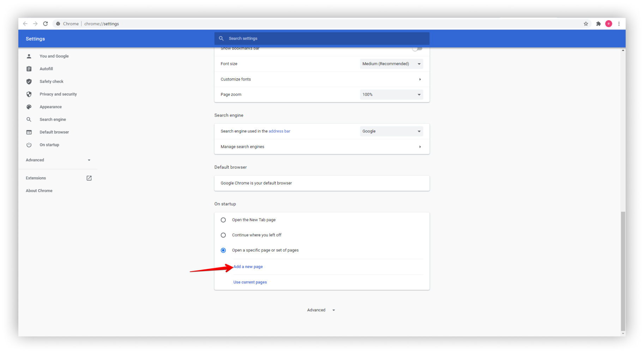Open the profile avatar menu
Viewport: 644px width, 353px height.
(x=609, y=24)
